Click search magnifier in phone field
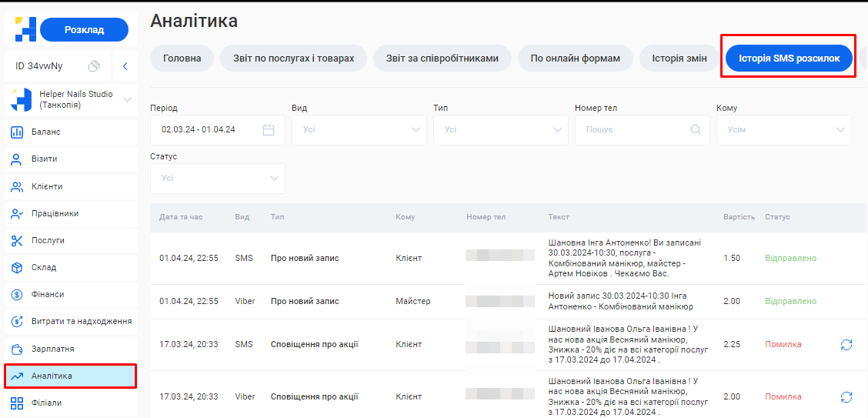Viewport: 868px width, 418px height. [x=696, y=129]
